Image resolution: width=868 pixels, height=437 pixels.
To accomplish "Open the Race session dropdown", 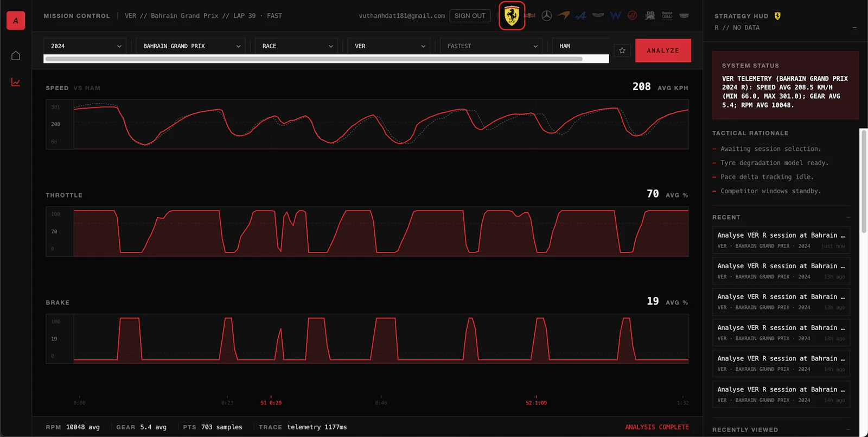I will point(297,46).
